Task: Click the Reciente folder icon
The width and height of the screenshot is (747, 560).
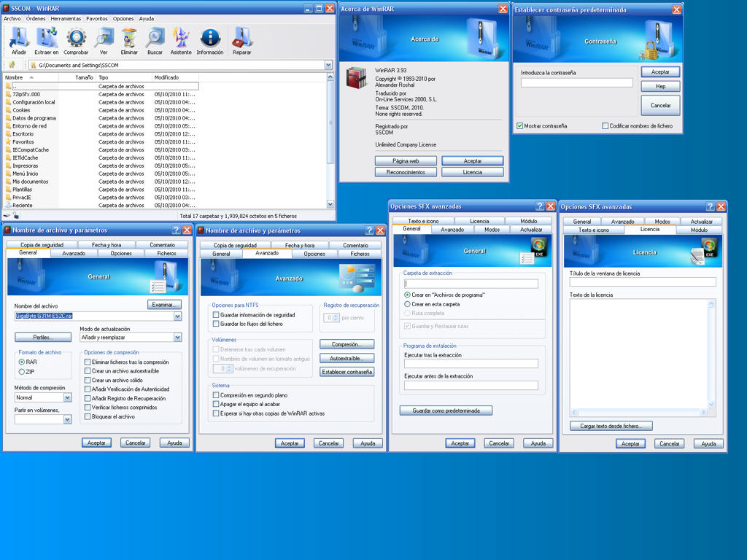Action: pos(8,205)
